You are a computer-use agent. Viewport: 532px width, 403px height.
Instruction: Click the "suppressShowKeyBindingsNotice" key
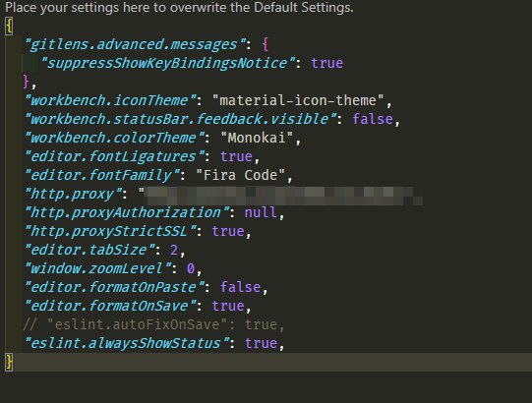tap(168, 64)
